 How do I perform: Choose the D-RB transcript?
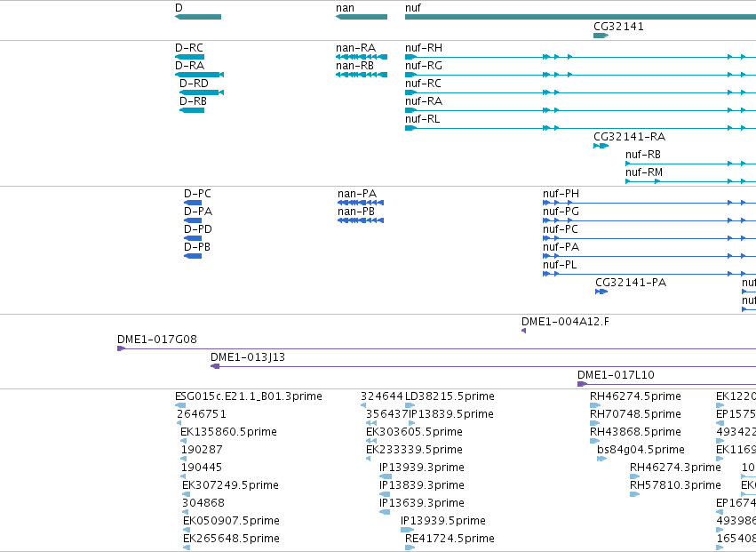[192, 110]
